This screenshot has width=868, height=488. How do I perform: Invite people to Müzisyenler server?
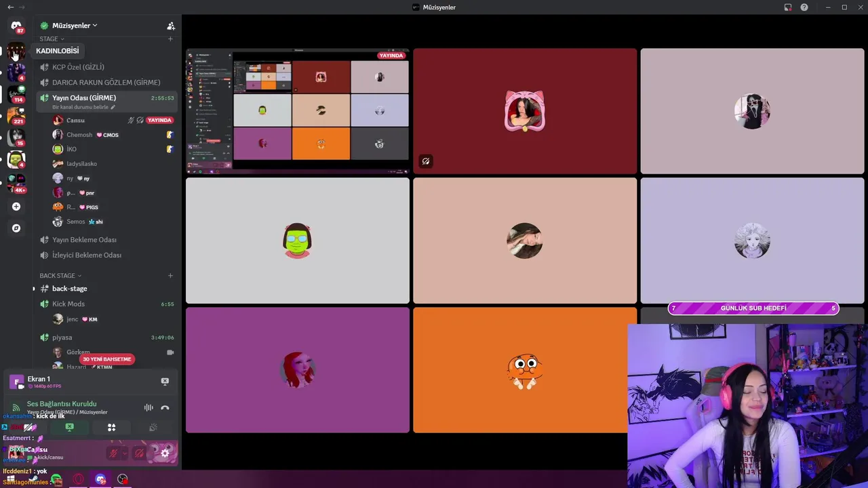click(171, 26)
